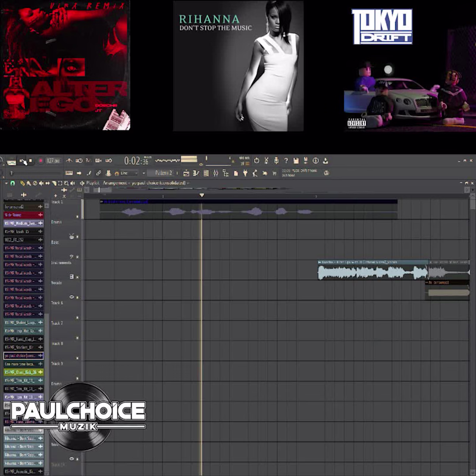Toggle wait for input before recording
The image size is (476, 476).
click(79, 161)
